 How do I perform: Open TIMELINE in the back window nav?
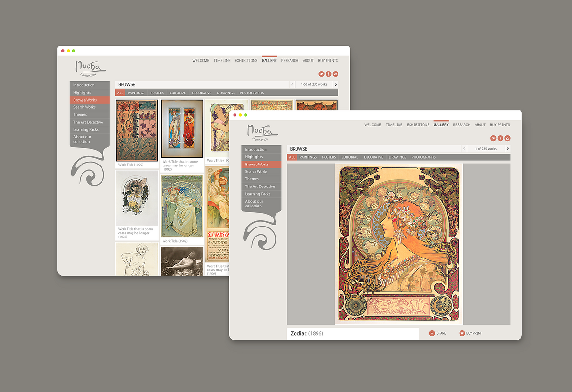(x=222, y=61)
